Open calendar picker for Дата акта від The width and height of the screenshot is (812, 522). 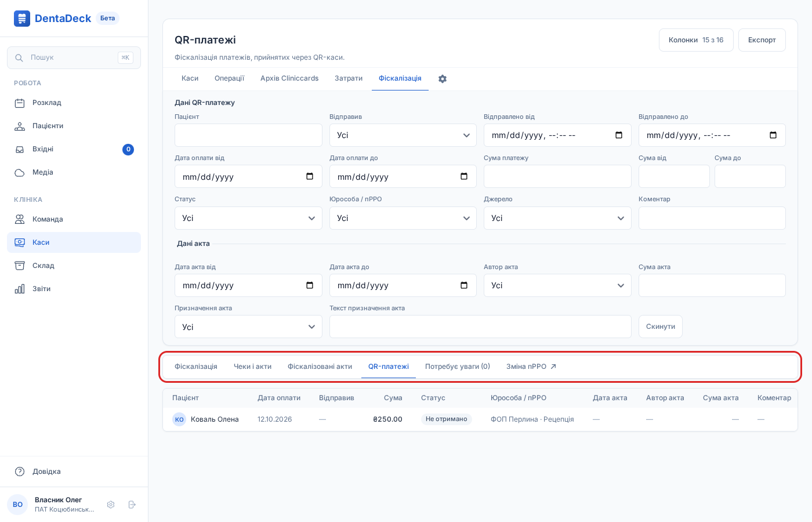[x=310, y=285]
